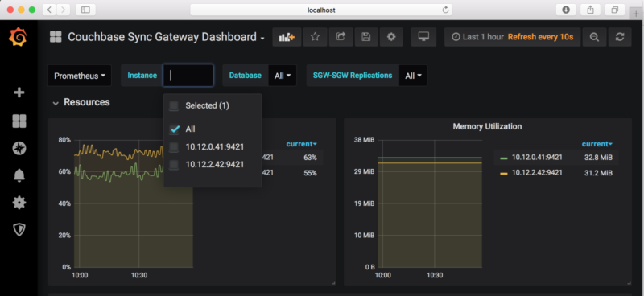Click the Share dashboard icon

[x=341, y=37]
